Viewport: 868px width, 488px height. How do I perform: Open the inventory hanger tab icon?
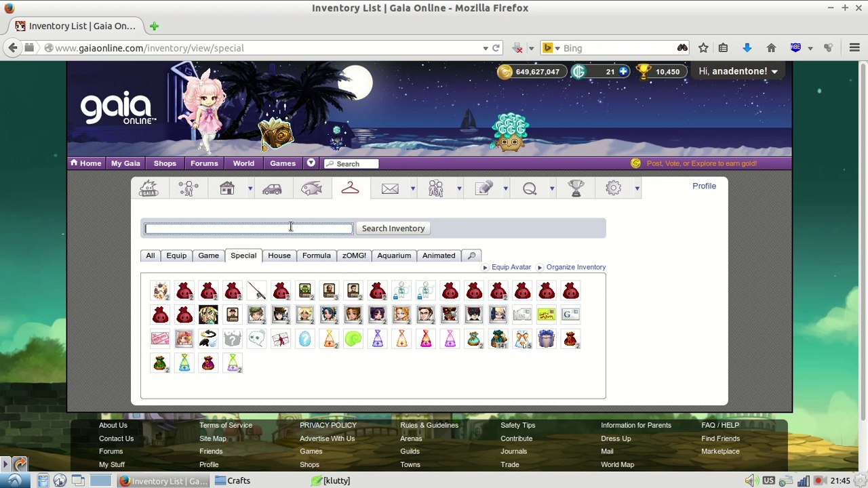click(x=350, y=188)
